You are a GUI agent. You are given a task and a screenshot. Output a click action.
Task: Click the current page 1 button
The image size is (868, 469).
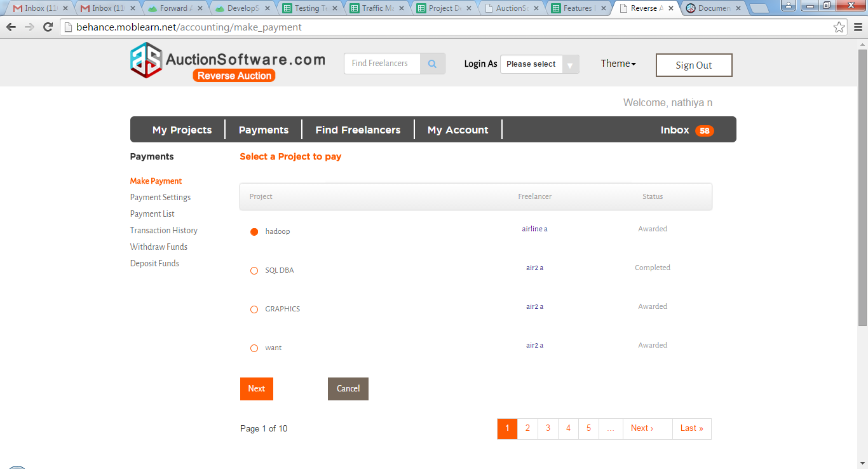coord(507,428)
